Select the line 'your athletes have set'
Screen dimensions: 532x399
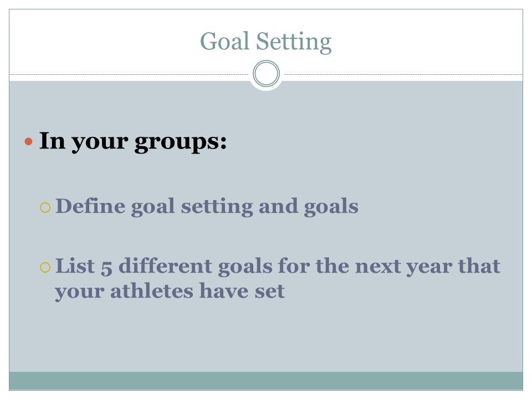[x=170, y=291]
